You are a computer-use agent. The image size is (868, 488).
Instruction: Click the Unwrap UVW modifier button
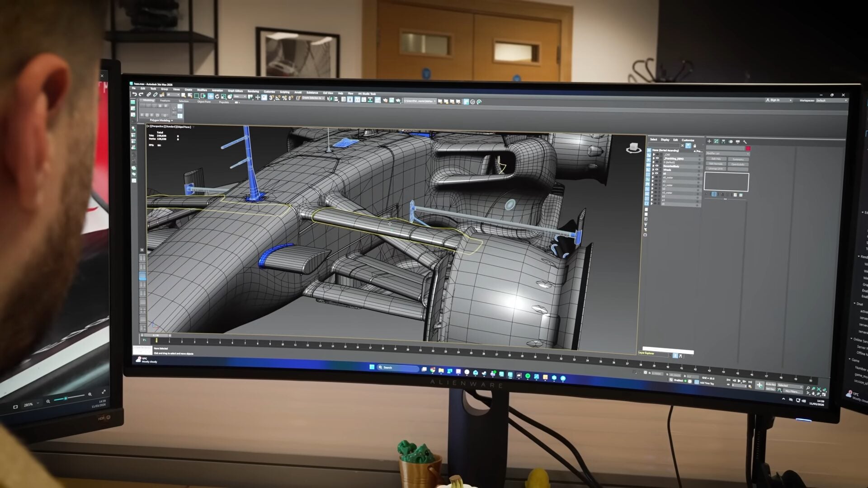point(716,169)
